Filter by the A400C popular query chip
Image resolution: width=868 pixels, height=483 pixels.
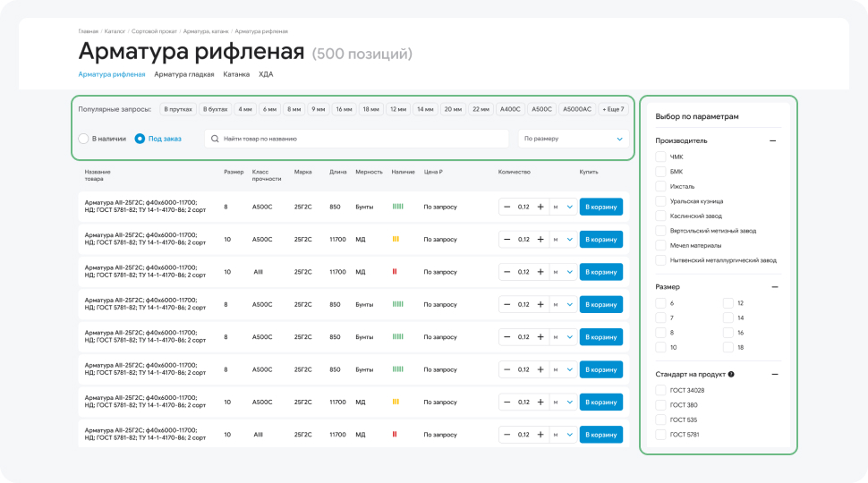pos(510,109)
